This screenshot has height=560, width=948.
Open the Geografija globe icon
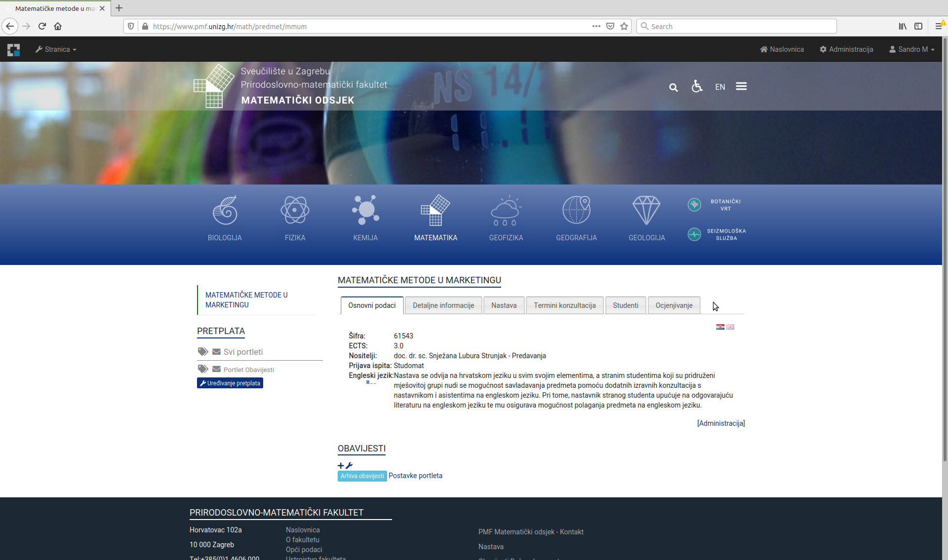[576, 210]
